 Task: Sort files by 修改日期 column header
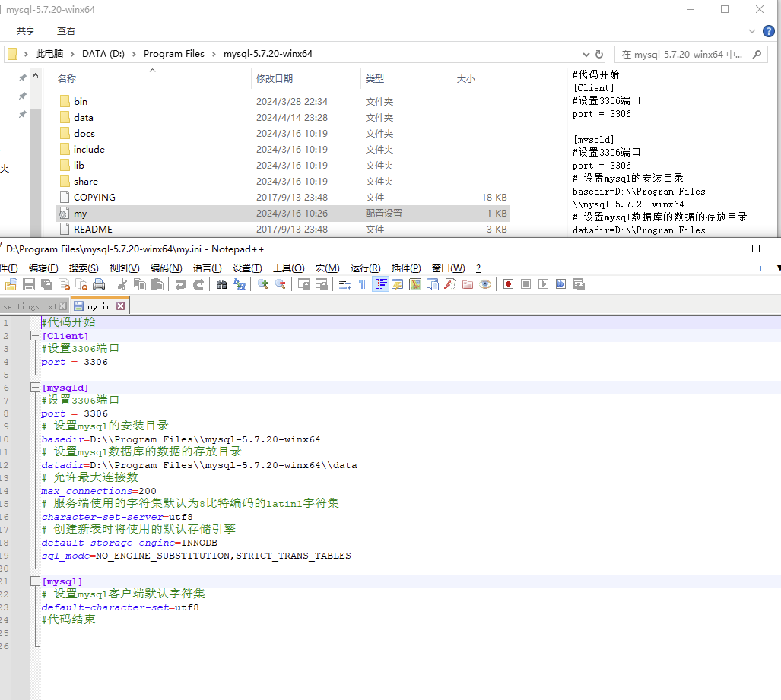pos(275,78)
